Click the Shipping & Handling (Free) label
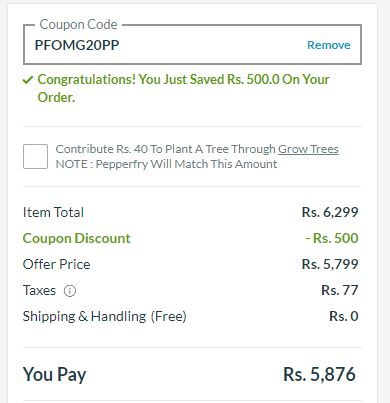Screen dimensions: 390x403 (x=105, y=316)
